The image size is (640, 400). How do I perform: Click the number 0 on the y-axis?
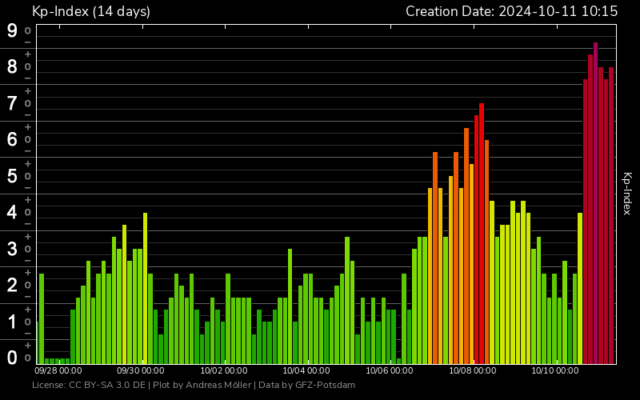12,357
